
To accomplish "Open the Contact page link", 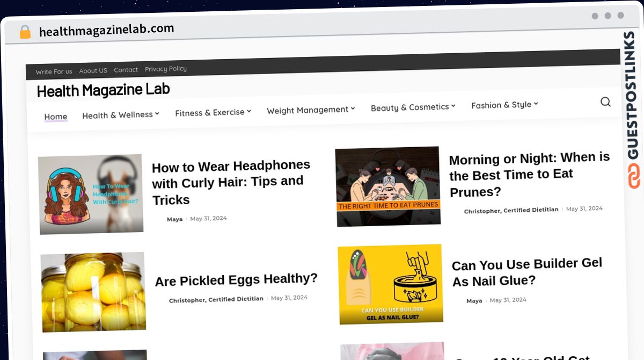I will tap(126, 70).
